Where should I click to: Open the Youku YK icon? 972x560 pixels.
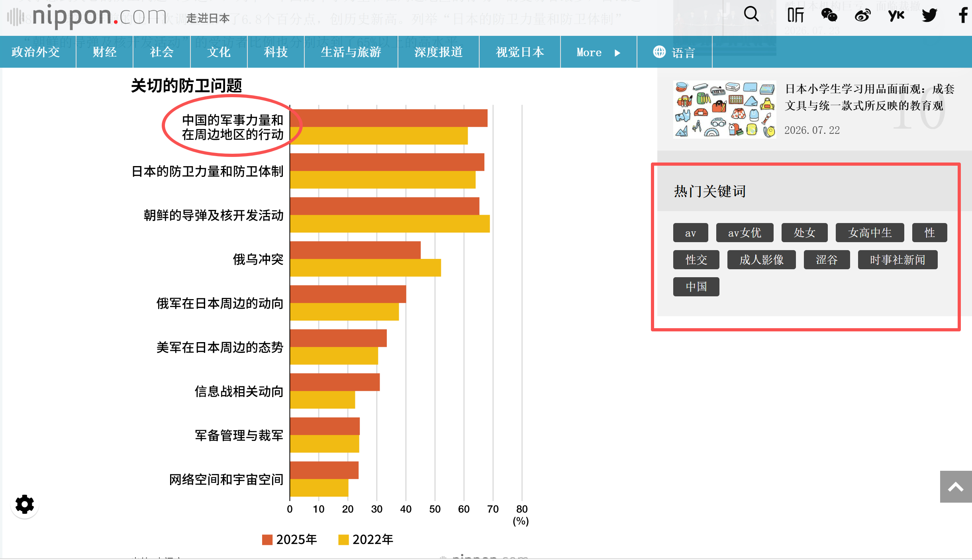(x=896, y=16)
